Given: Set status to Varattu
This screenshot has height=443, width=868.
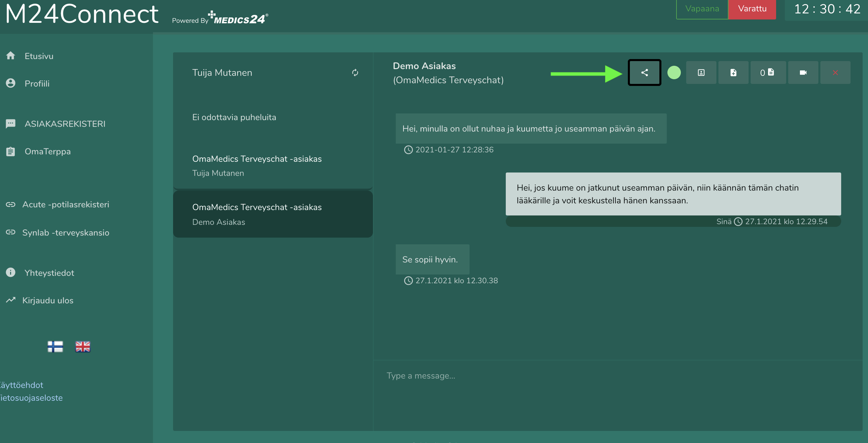Looking at the screenshot, I should tap(752, 9).
